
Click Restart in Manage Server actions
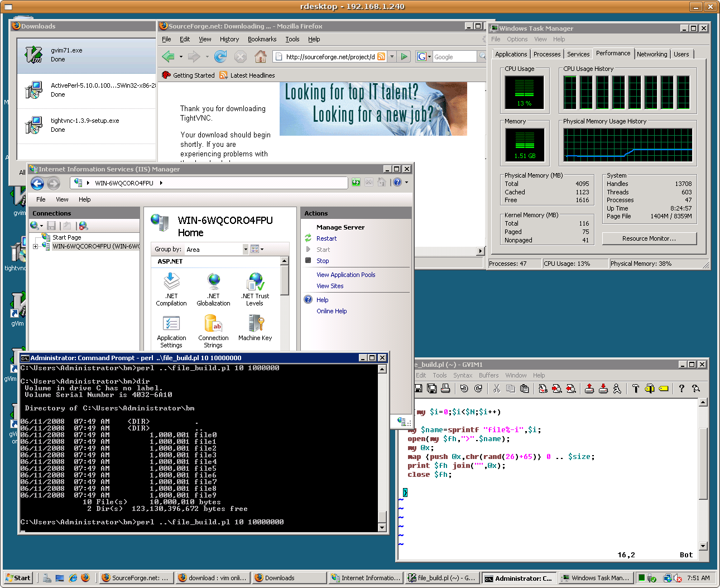point(327,238)
